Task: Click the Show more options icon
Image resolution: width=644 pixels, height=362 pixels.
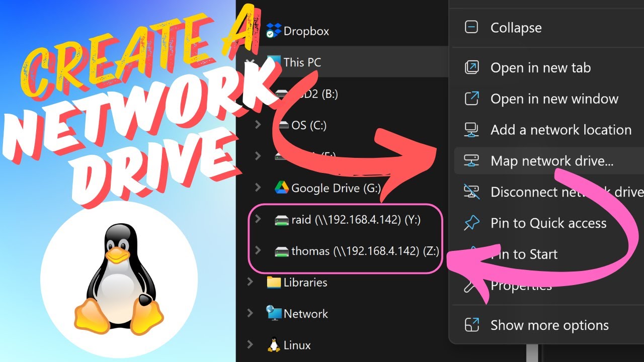Action: (x=471, y=325)
